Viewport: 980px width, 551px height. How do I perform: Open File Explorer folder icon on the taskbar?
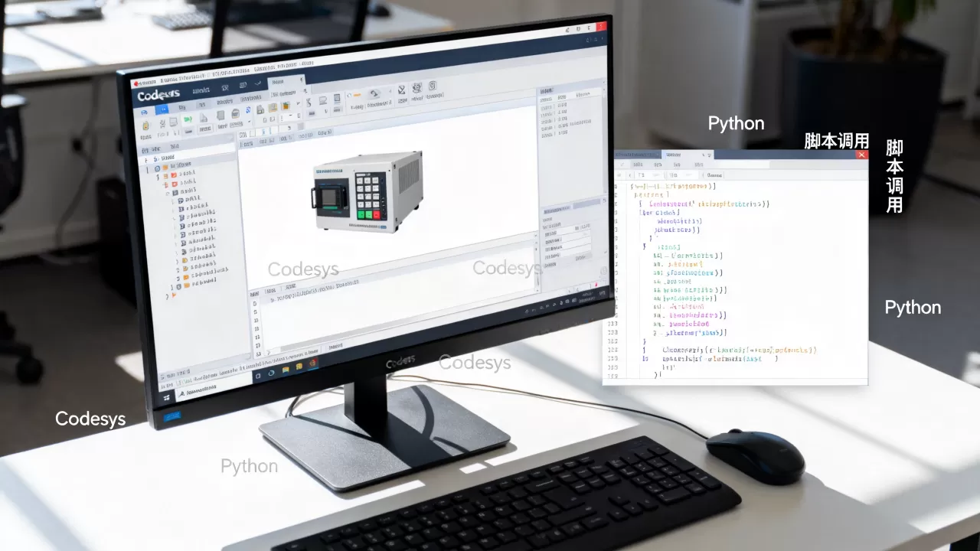tap(286, 370)
